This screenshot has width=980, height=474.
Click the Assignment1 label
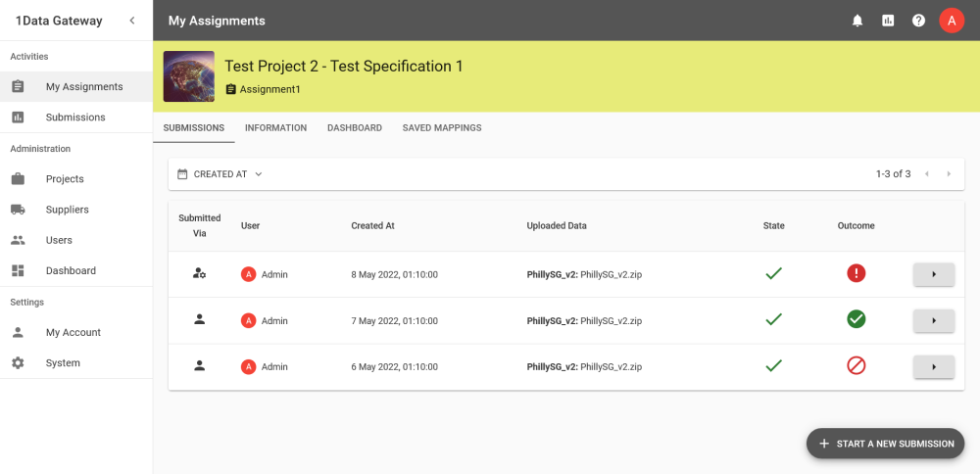[270, 89]
